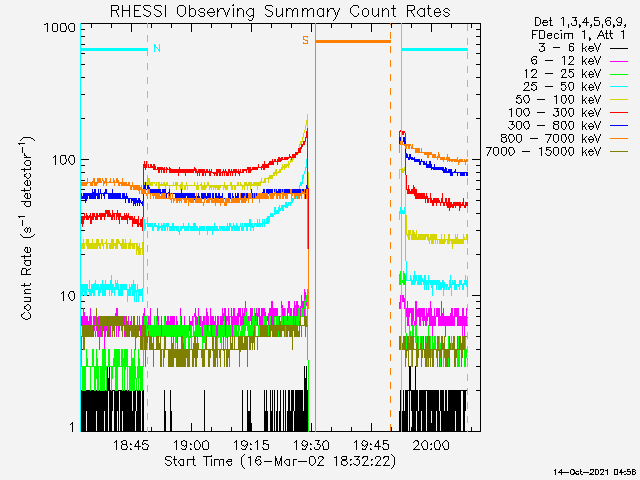640x480 pixels.
Task: Click the yellow line swatch for 50 - 100 keV
Action: click(619, 100)
